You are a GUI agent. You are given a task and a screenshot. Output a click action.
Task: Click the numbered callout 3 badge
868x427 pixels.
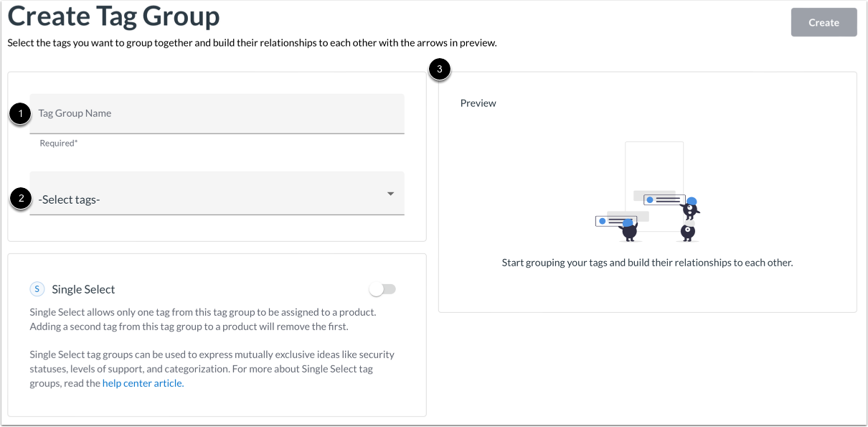point(439,69)
